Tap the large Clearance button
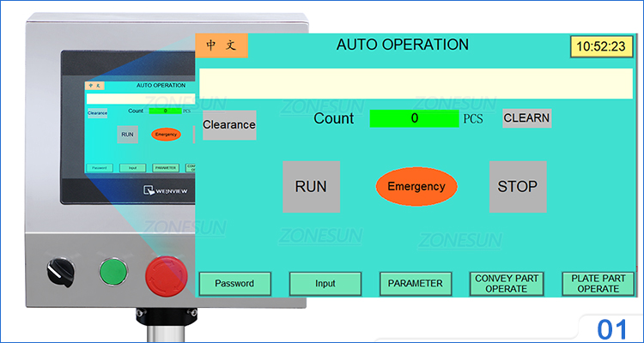Screen dimensions: 644x343 point(229,124)
